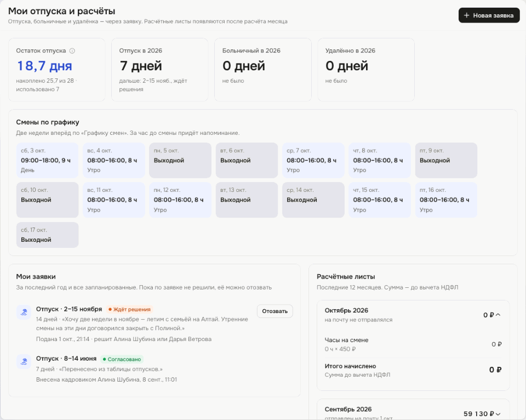Click the Отпуск · 8–14 июня request title

click(66, 359)
